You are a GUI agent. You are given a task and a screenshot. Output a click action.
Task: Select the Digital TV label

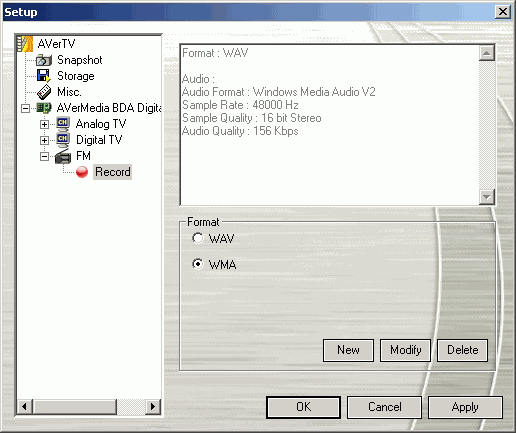[x=99, y=140]
